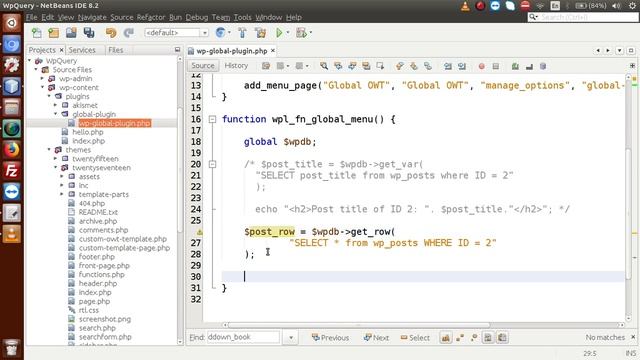Toggle Highlight Search in editor toolbar

pyautogui.click(x=366, y=66)
